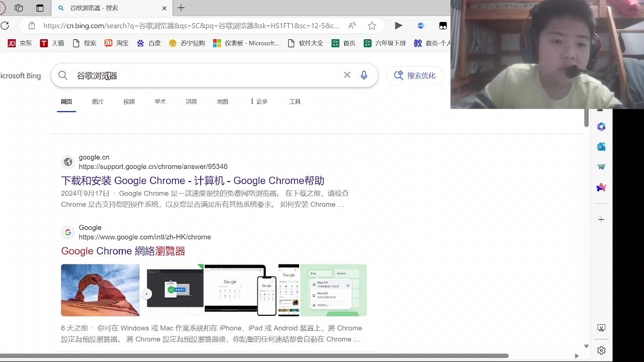Click the vertical scrollbar thumb
644x362 pixels.
(x=586, y=118)
